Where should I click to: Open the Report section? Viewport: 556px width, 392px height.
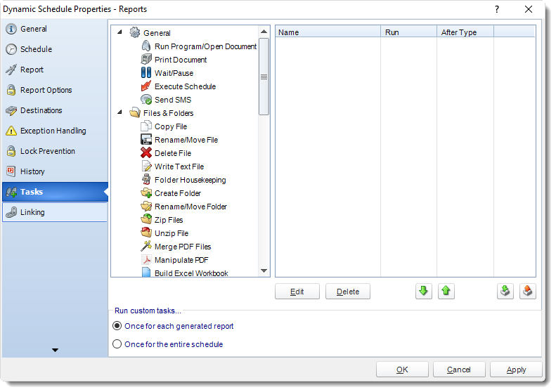(55, 70)
